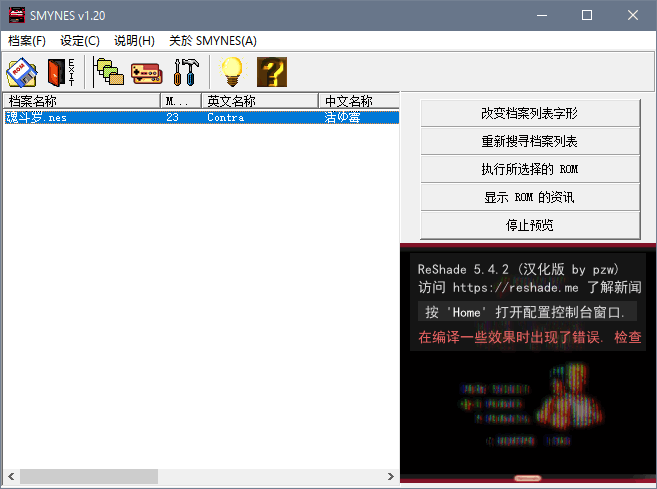Click the light bulb tips icon
The width and height of the screenshot is (657, 489).
(x=232, y=72)
